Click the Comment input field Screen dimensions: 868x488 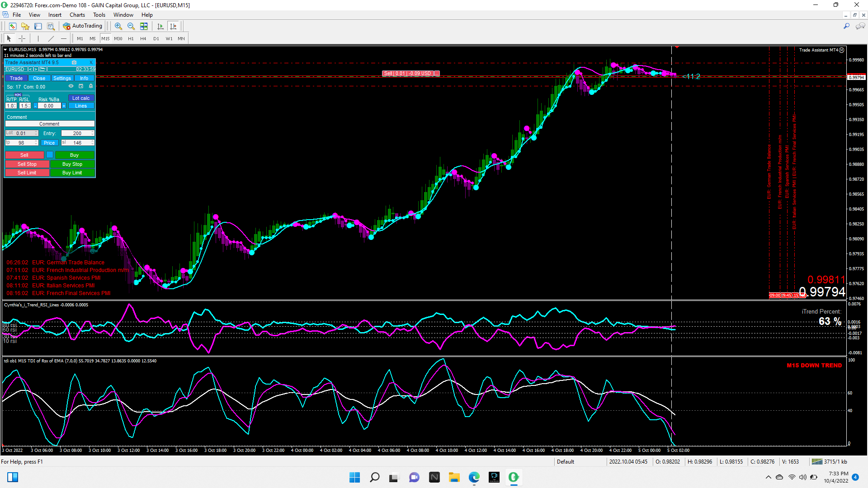coord(50,124)
